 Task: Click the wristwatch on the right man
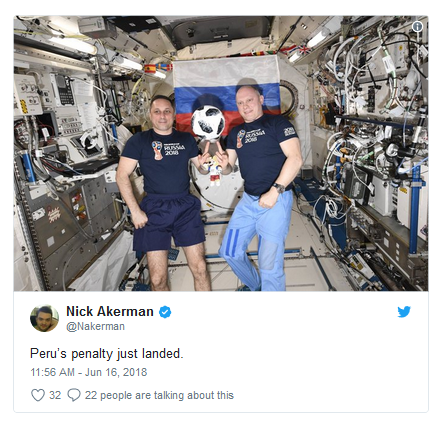[x=279, y=188]
